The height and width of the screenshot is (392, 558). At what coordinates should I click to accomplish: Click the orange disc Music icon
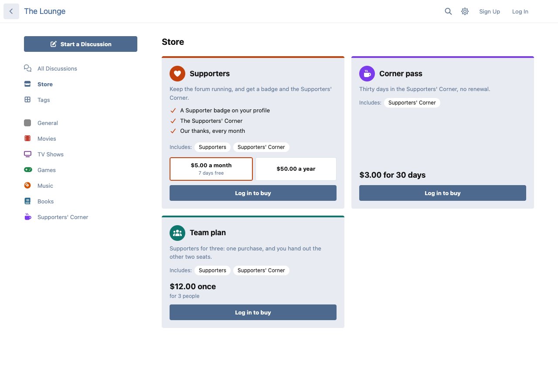(x=27, y=186)
